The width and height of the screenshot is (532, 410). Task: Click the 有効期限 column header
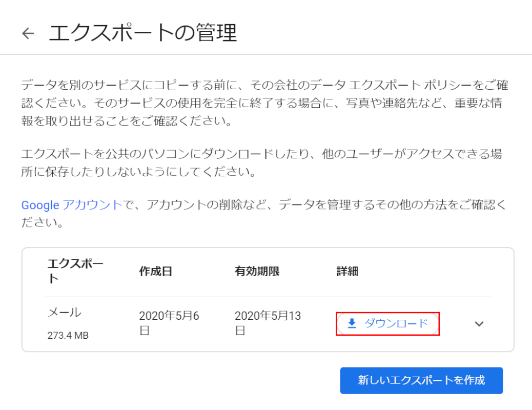click(x=257, y=272)
